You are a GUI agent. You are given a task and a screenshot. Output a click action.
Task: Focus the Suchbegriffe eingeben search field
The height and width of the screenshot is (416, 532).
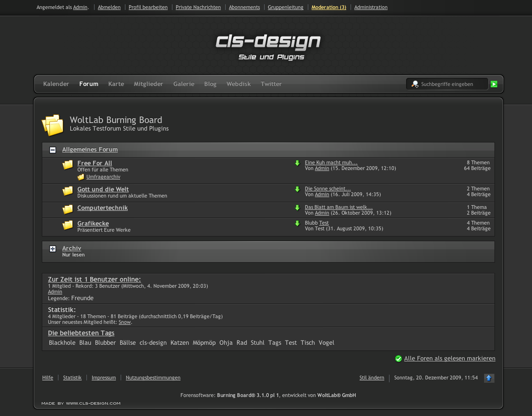tap(451, 84)
